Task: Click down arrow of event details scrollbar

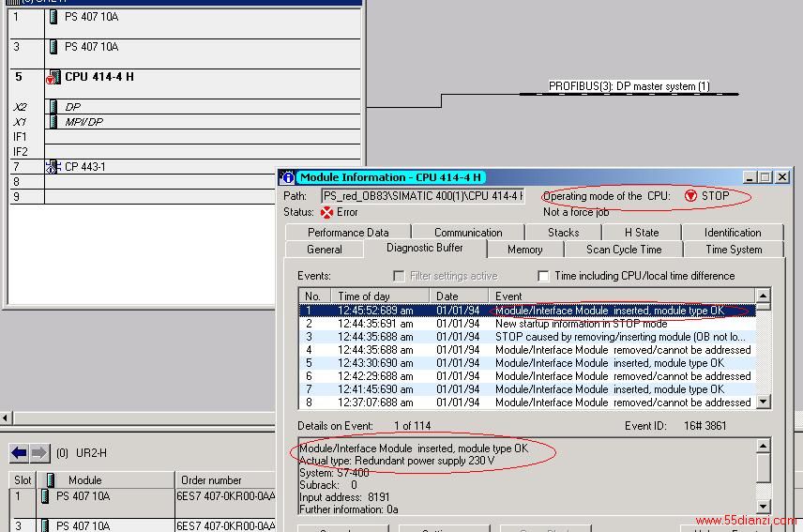Action: click(x=763, y=507)
